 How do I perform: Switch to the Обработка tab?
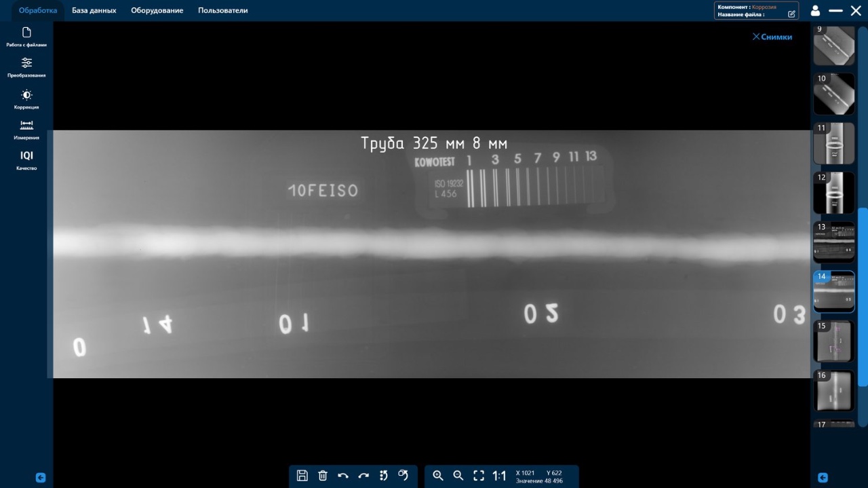(38, 10)
